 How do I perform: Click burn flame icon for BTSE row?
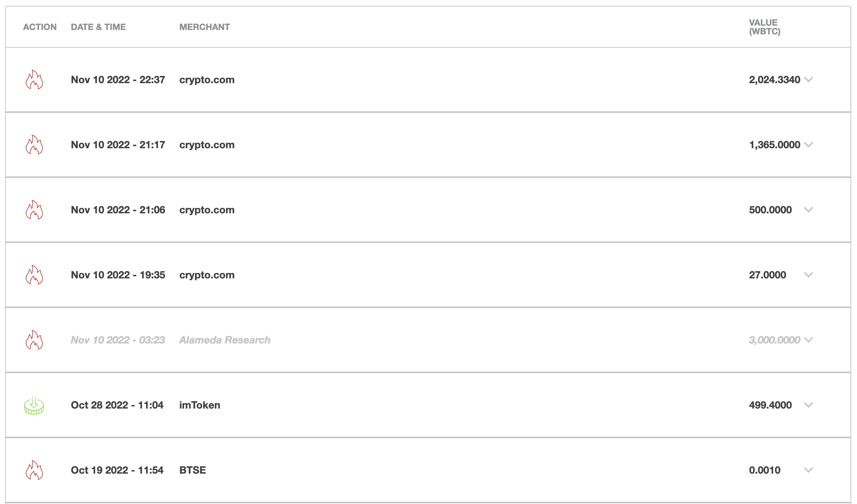pyautogui.click(x=34, y=470)
